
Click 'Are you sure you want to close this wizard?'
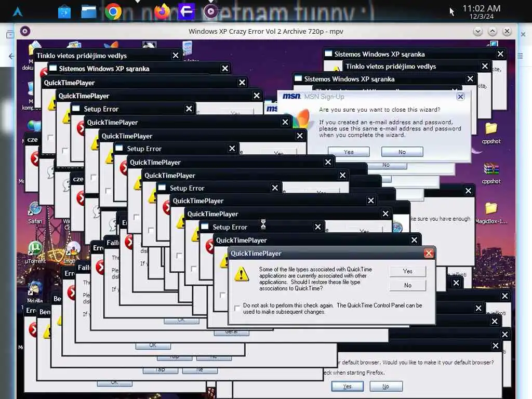pos(379,110)
